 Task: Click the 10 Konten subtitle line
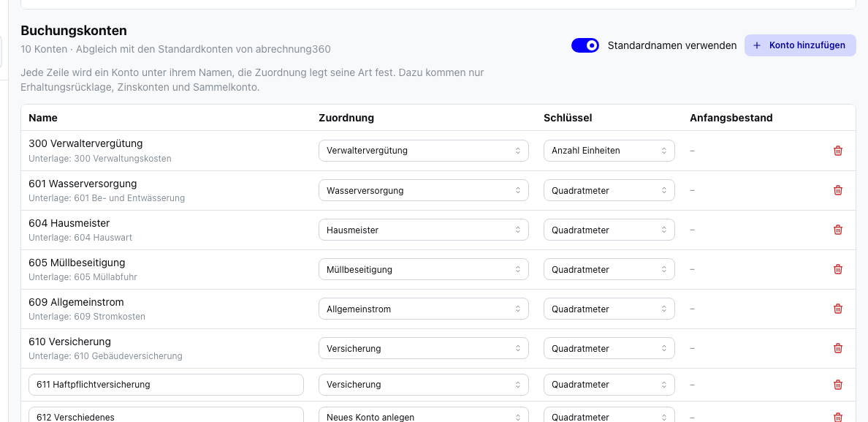tap(175, 49)
